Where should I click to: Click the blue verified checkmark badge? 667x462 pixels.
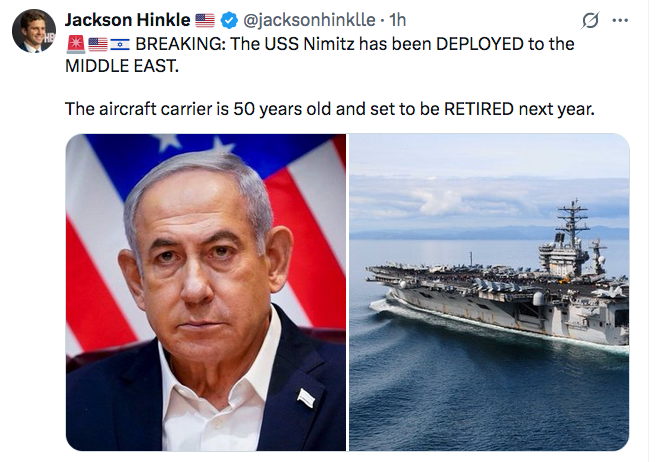(230, 20)
